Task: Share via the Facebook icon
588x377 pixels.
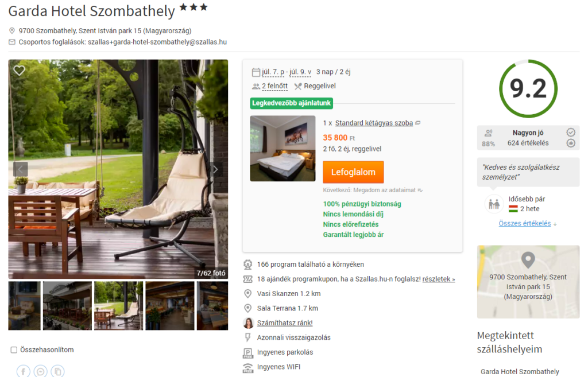Action: click(23, 371)
